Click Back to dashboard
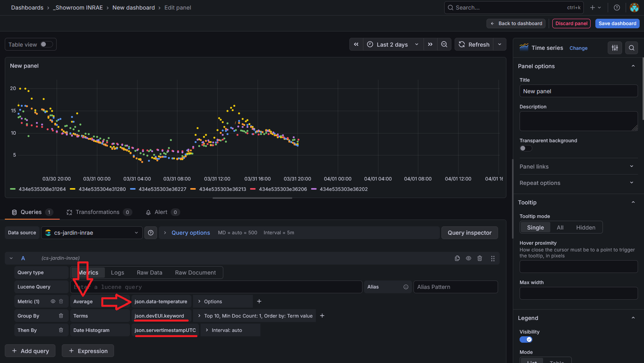This screenshot has width=644, height=363. 516,24
